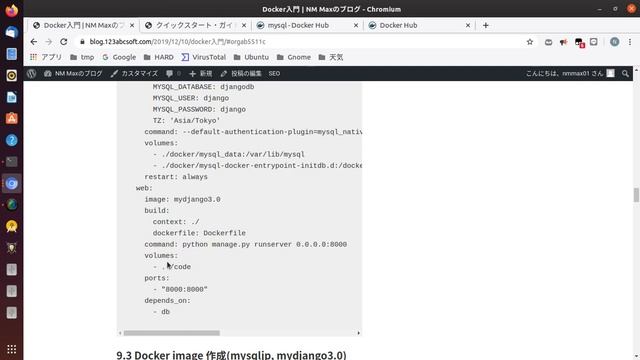Open search in WordPress admin bar
Image resolution: width=640 pixels, height=360 pixels.
pyautogui.click(x=625, y=73)
